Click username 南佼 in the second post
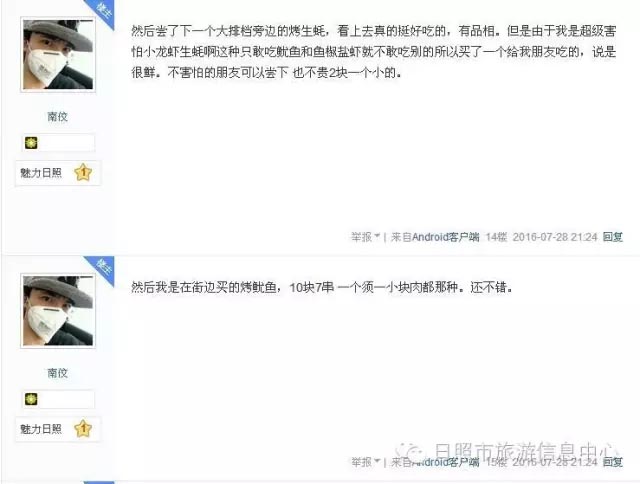This screenshot has height=484, width=640. point(58,373)
